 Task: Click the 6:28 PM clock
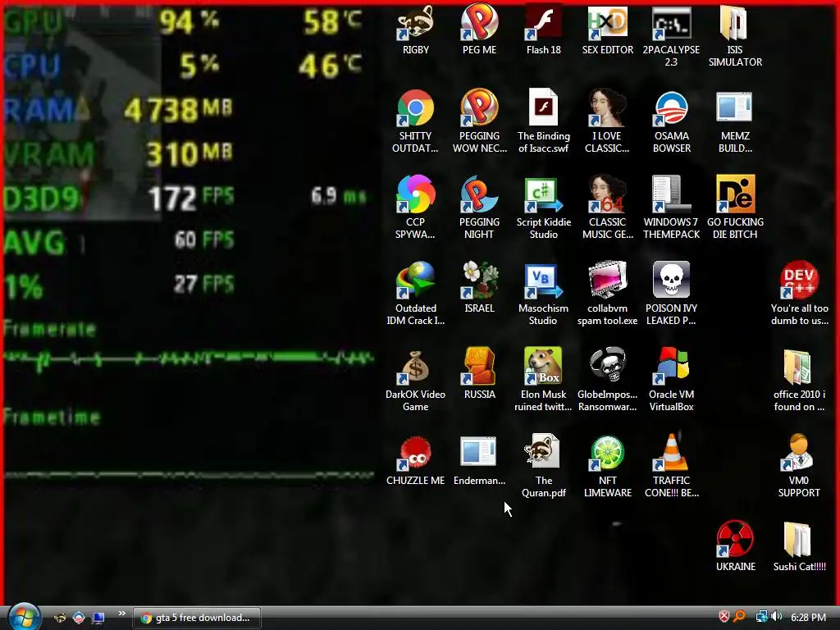(808, 617)
